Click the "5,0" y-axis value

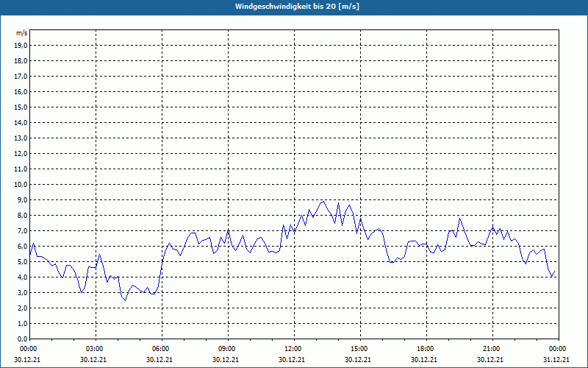tap(22, 262)
